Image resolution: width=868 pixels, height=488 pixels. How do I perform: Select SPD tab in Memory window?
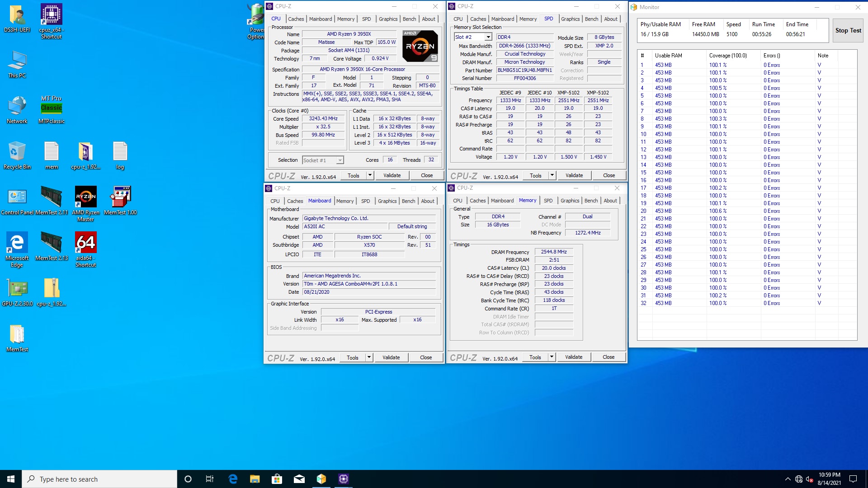pyautogui.click(x=548, y=201)
